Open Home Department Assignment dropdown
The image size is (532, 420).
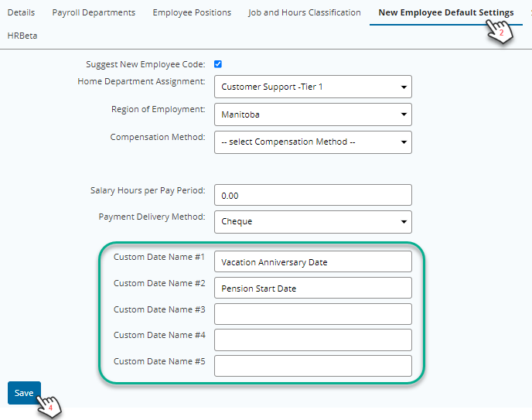pos(313,87)
